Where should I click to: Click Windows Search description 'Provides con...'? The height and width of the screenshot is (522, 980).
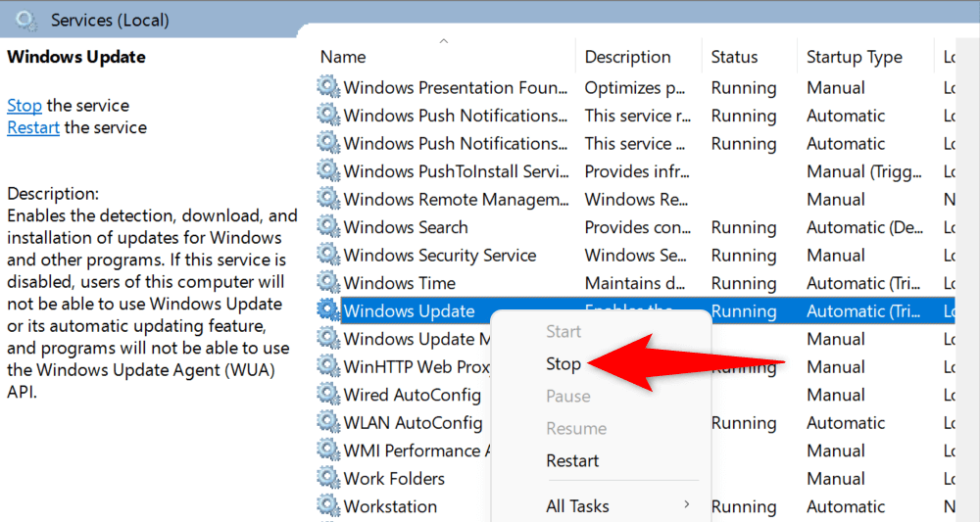pyautogui.click(x=638, y=227)
